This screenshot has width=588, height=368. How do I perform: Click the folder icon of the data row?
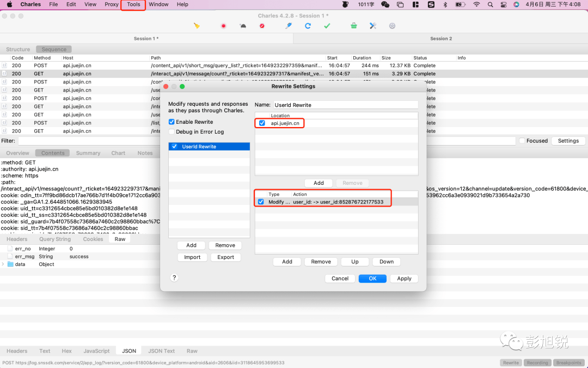(10, 264)
